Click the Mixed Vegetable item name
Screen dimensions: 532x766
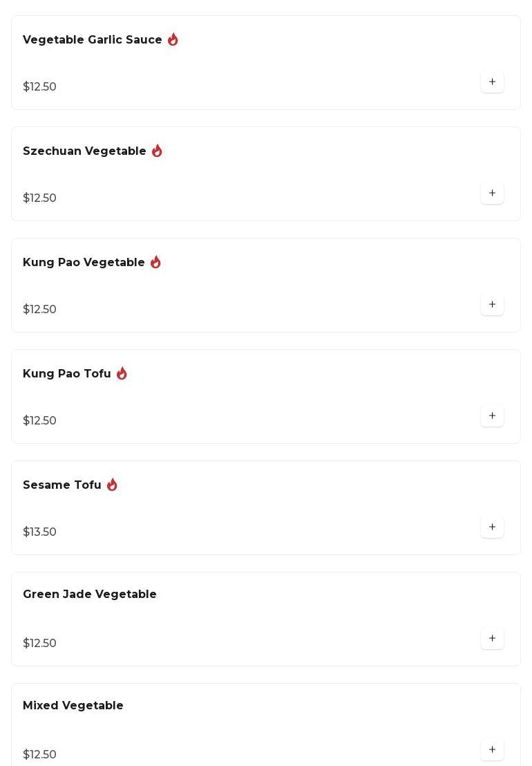(73, 706)
